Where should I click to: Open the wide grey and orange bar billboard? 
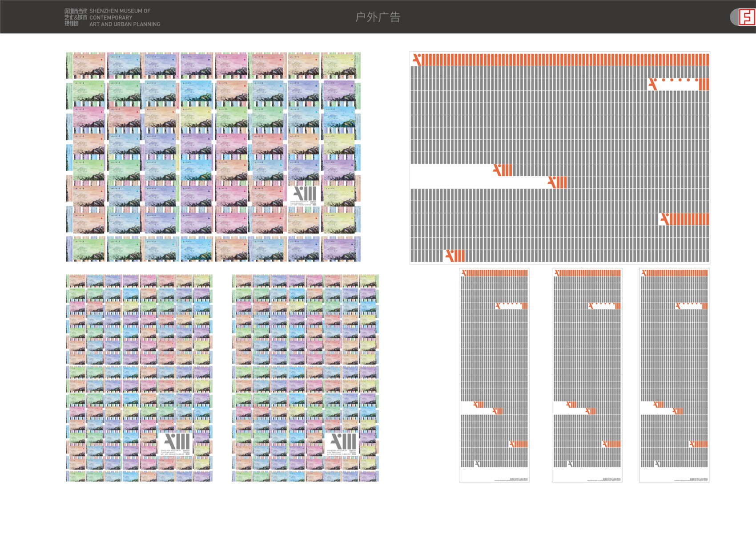pyautogui.click(x=560, y=158)
